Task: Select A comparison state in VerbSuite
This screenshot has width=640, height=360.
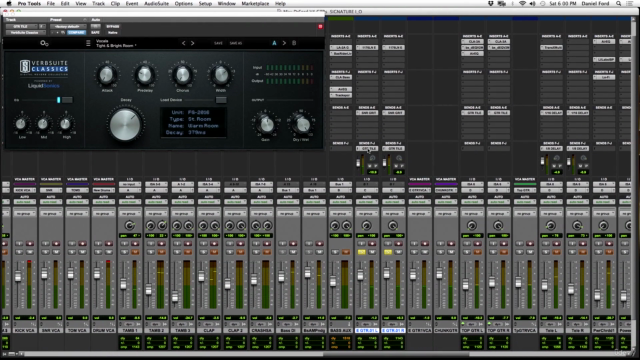Action: click(x=274, y=43)
